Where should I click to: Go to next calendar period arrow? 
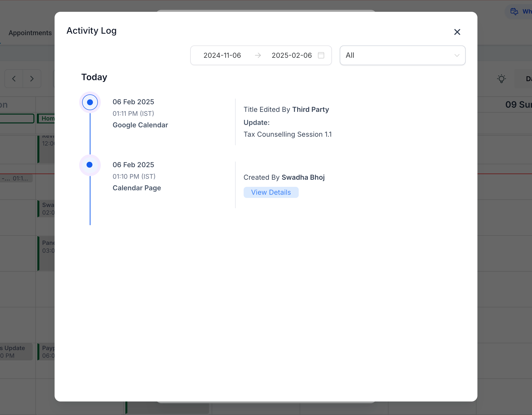[x=32, y=79]
